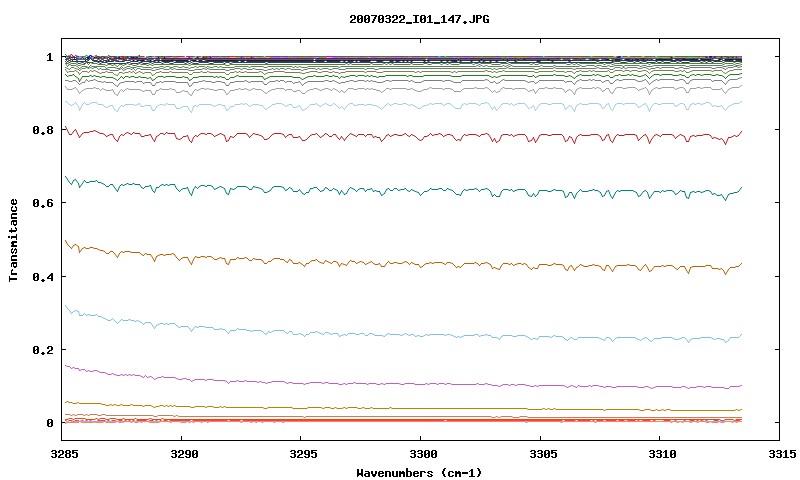Click the Transmittance y-axis label
The image size is (800, 480).
pyautogui.click(x=13, y=240)
